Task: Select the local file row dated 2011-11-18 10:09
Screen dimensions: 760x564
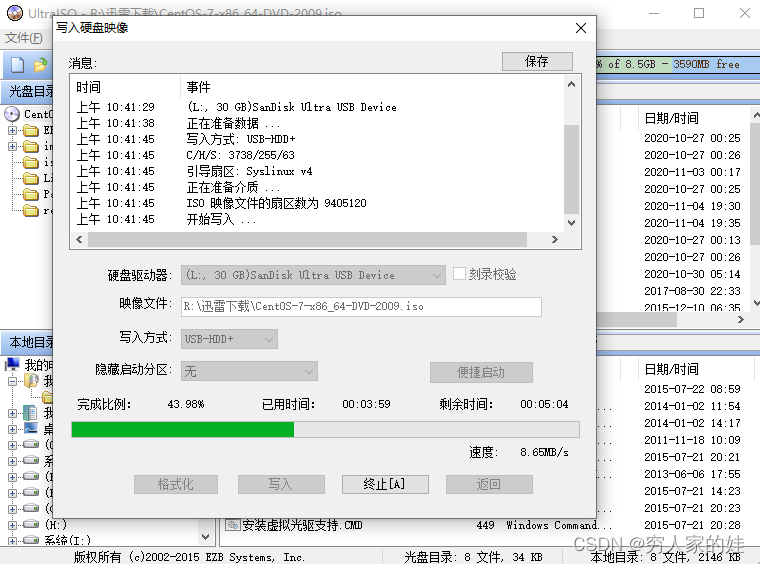Action: point(692,440)
